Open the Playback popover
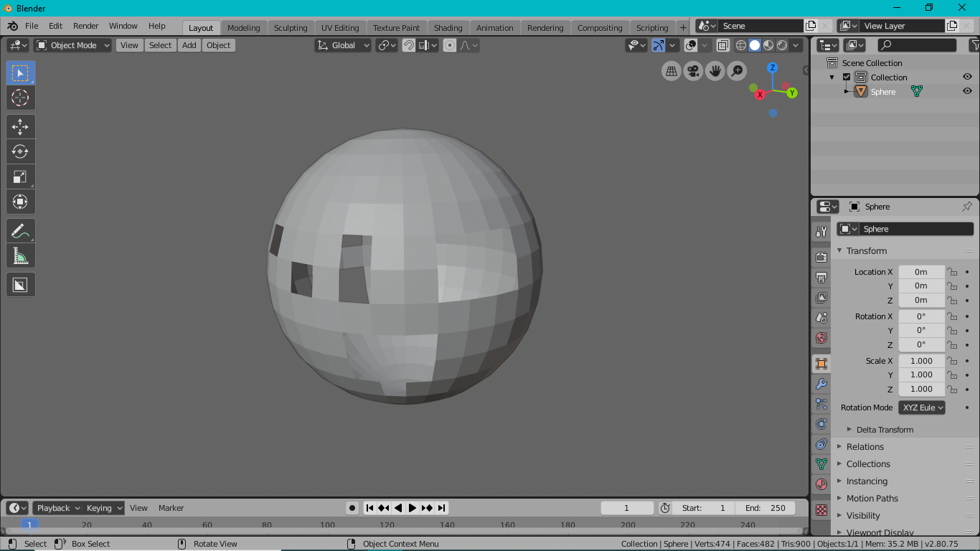The image size is (980, 551). (x=58, y=508)
